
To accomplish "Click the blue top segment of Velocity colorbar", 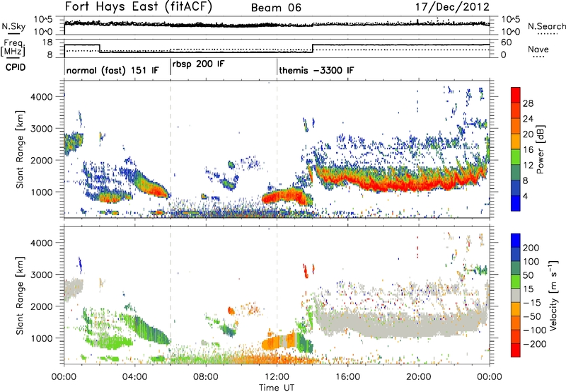I will [516, 241].
